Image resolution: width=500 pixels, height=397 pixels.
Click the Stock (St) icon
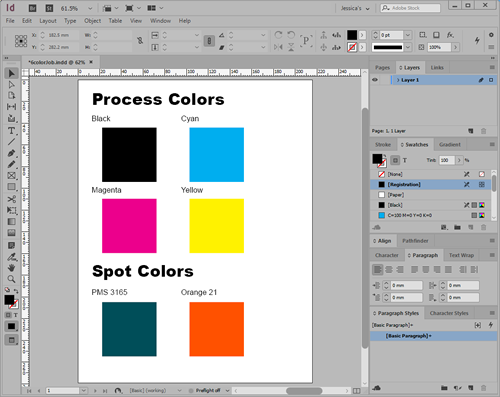point(49,8)
